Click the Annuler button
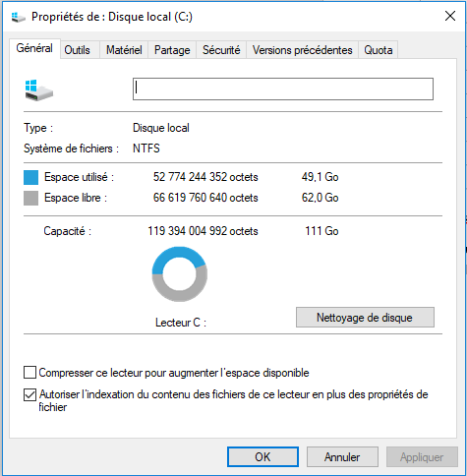Screen dimensions: 467x476 tap(342, 457)
